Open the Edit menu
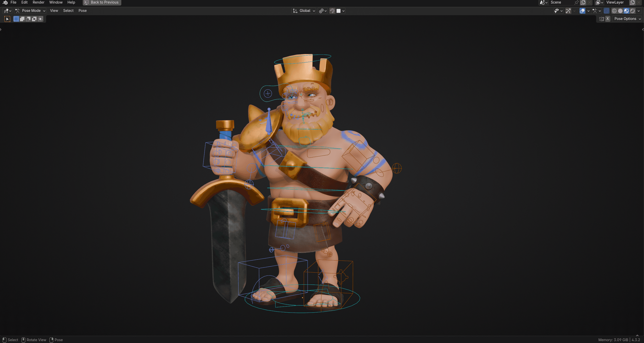Viewport: 644px width, 343px height. coord(24,2)
